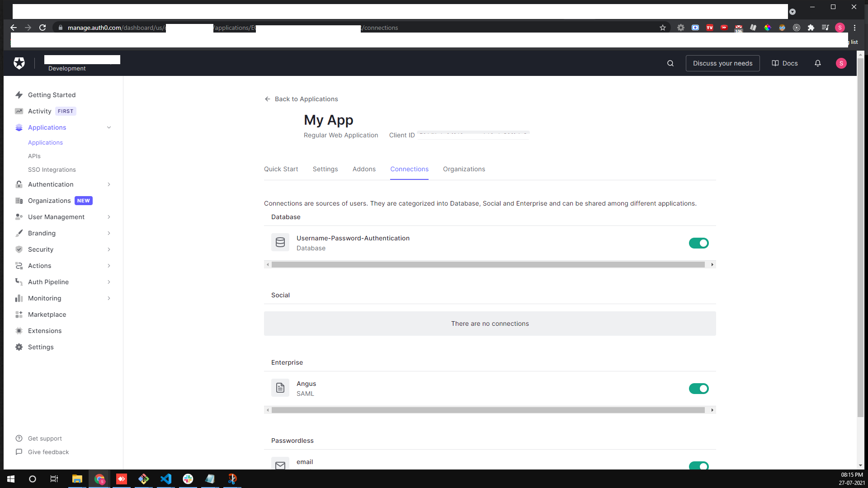Disable Username-Password-Authentication connection toggle

tap(699, 243)
